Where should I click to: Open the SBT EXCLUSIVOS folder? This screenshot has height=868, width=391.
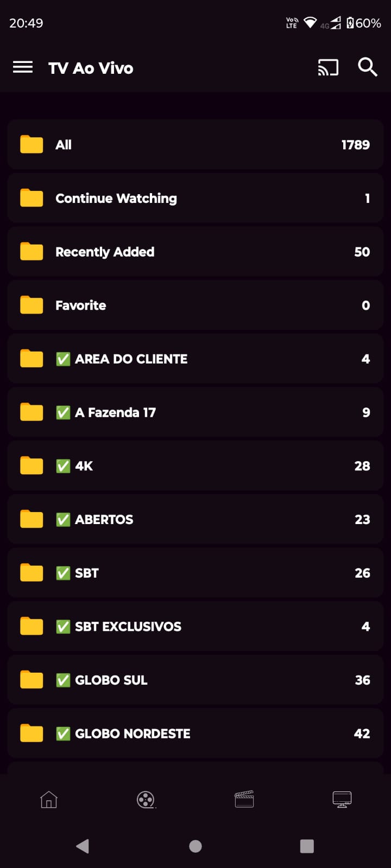(195, 627)
